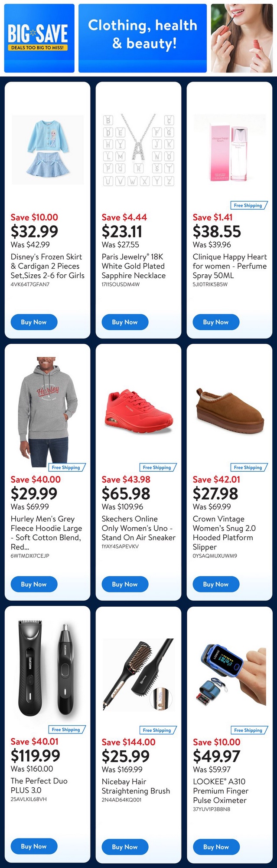Screen dimensions: 277x868
Task: View the brown platform slipper image
Action: click(x=230, y=412)
